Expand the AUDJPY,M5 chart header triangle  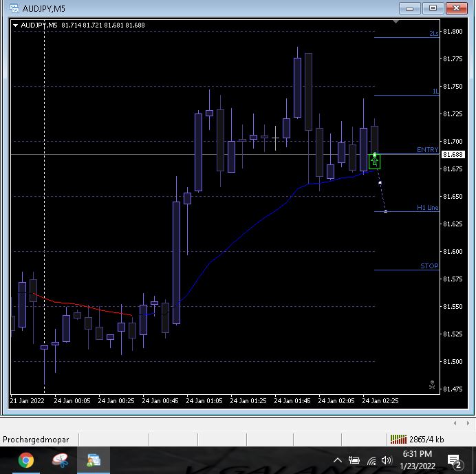click(16, 25)
